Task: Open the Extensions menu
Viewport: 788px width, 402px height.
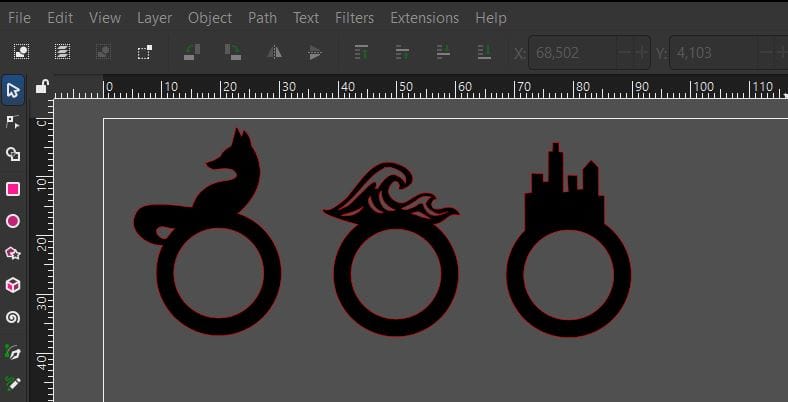Action: [424, 18]
